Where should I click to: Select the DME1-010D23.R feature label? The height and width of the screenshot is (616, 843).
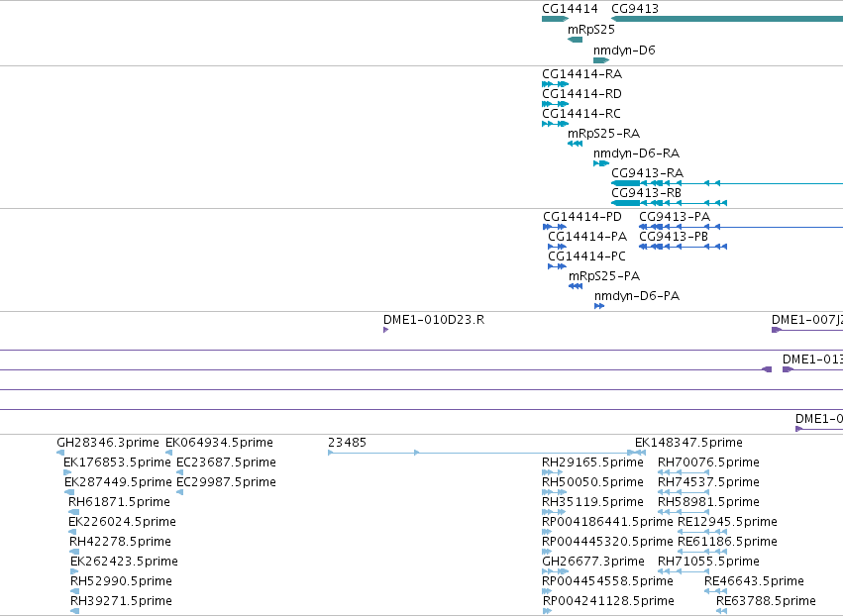[x=433, y=320]
